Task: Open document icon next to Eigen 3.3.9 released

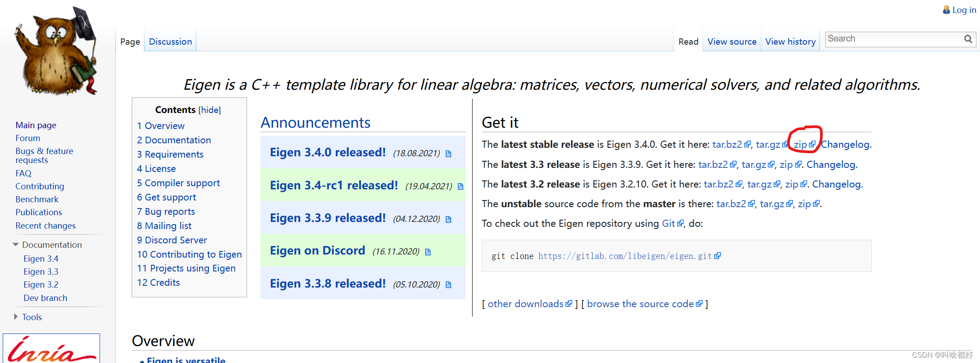Action: coord(448,219)
